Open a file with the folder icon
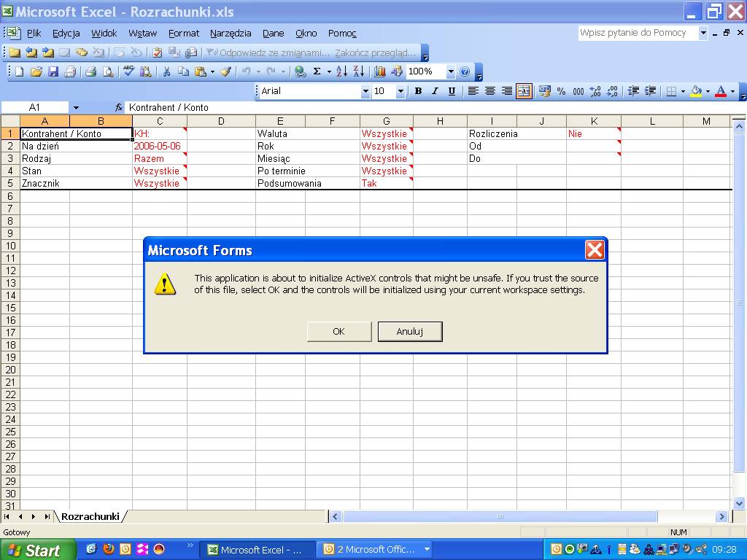 coord(36,72)
